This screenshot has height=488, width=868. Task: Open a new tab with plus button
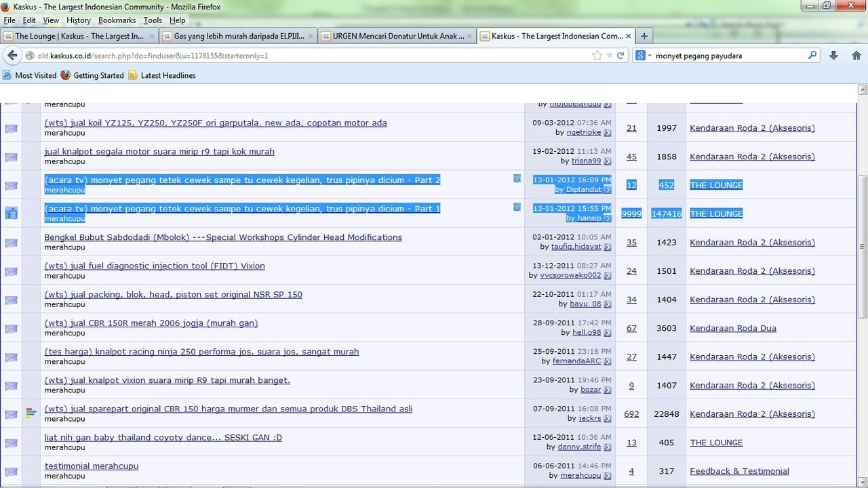[644, 36]
